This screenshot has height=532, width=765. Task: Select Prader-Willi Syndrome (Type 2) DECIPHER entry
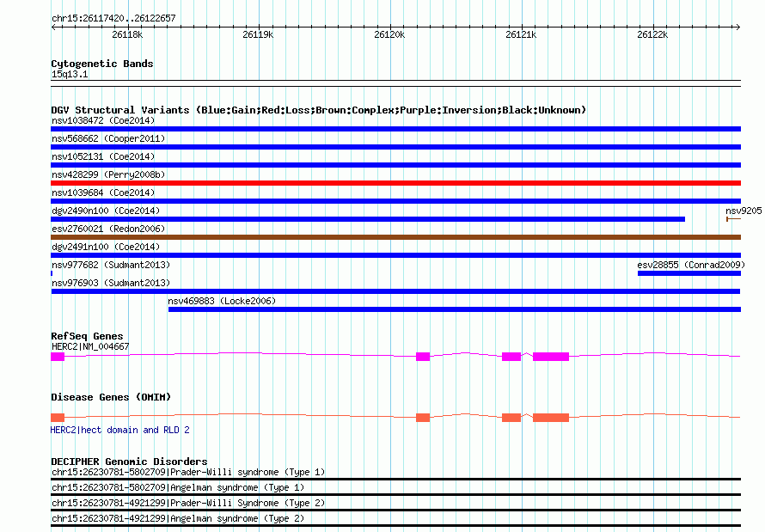(188, 504)
